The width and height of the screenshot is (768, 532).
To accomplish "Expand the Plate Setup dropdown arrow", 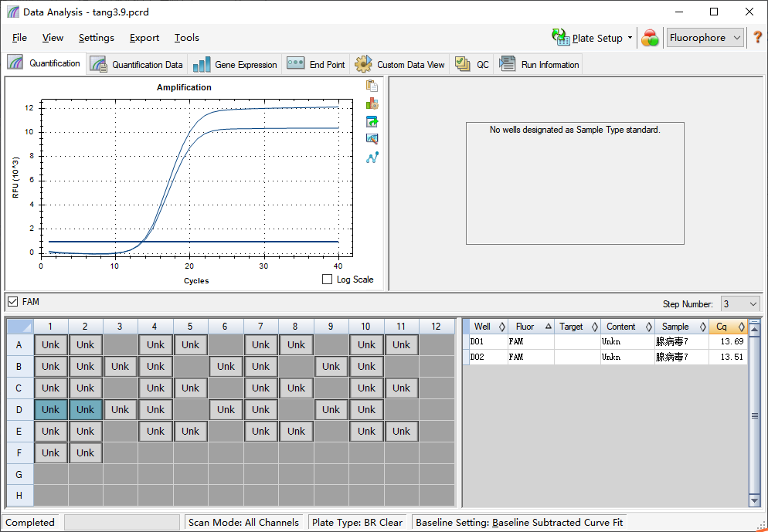I will [x=630, y=38].
